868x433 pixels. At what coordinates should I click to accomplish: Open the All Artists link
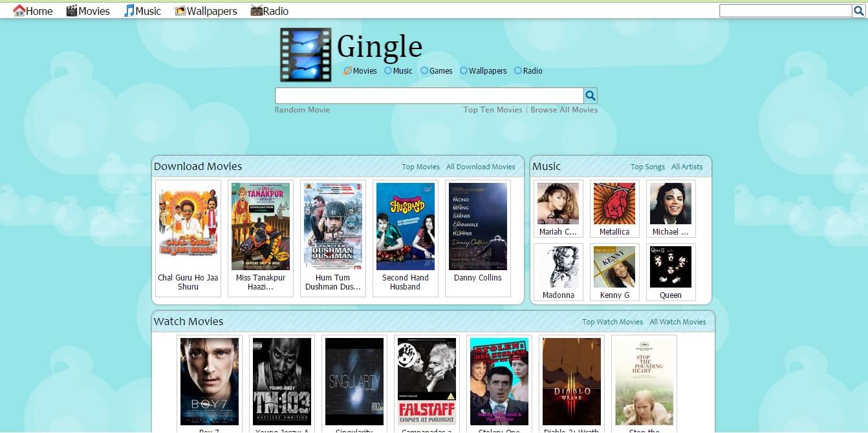pyautogui.click(x=687, y=167)
